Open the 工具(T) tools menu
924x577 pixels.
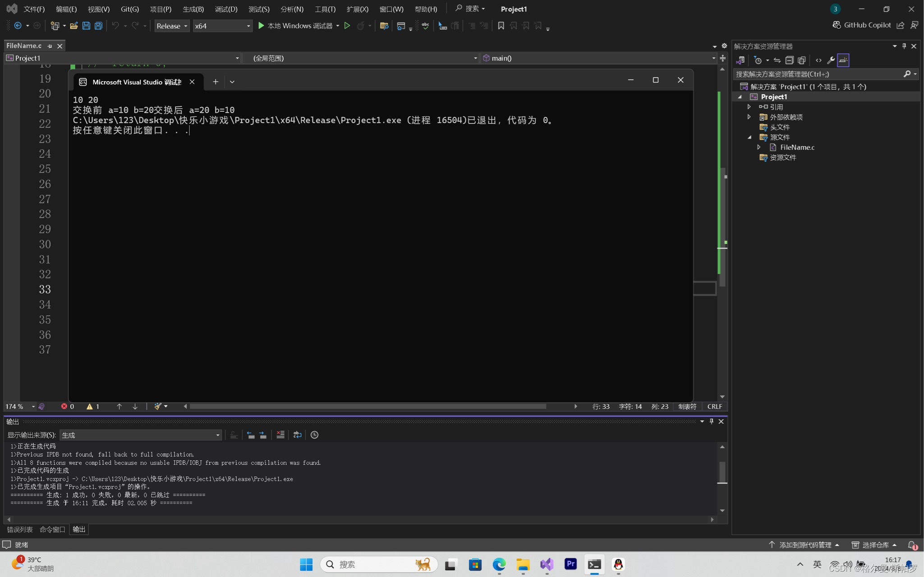pos(325,9)
